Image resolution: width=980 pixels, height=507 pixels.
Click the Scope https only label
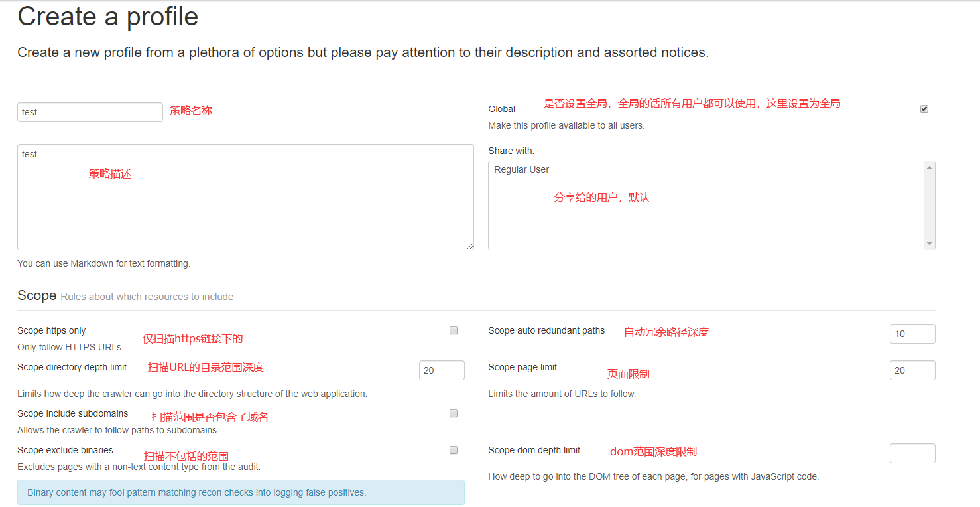pos(52,330)
